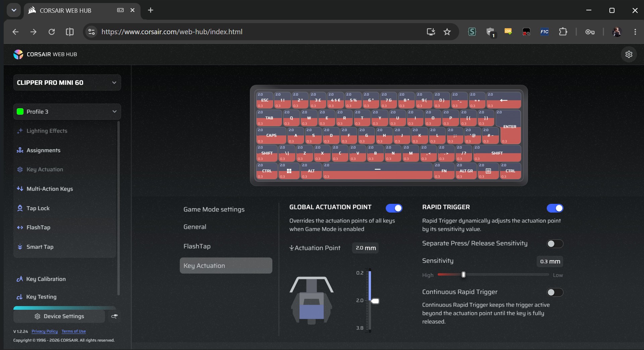644x350 pixels.
Task: Select FlashTap below the General tab
Action: pos(197,246)
